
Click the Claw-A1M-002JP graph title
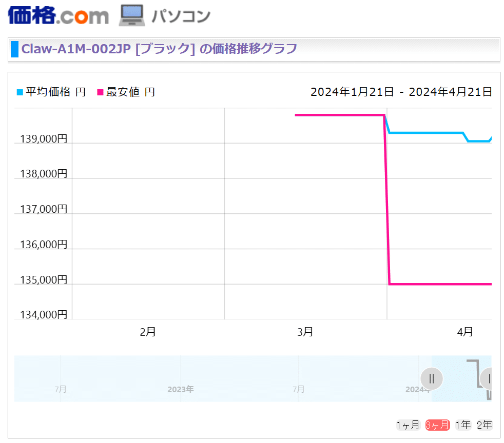(159, 49)
